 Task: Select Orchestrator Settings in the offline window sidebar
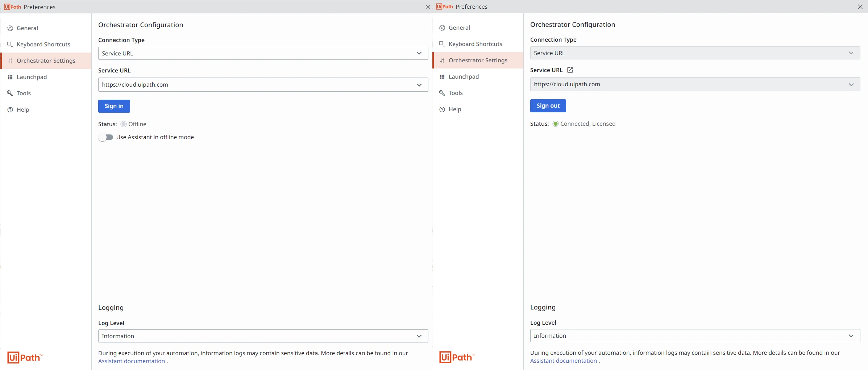[x=46, y=61]
